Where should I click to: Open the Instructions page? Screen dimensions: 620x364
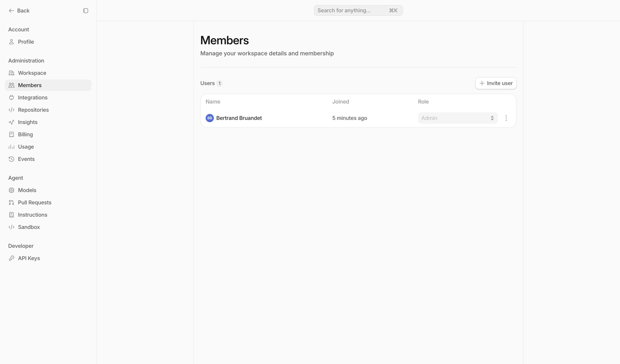[x=48, y=215]
